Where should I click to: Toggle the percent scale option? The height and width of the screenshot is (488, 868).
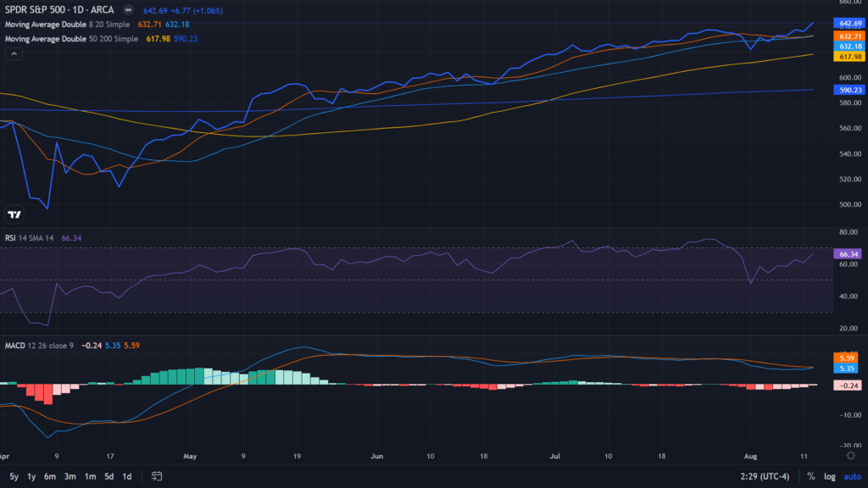point(811,476)
